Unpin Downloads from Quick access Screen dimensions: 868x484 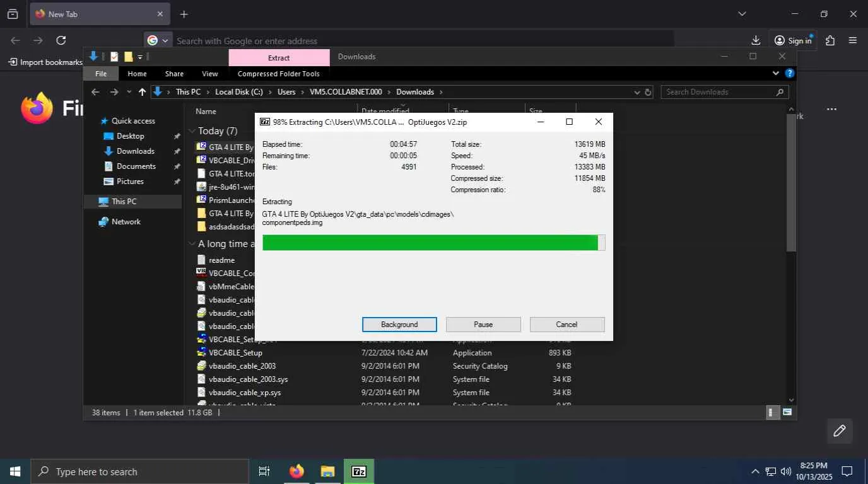[177, 151]
